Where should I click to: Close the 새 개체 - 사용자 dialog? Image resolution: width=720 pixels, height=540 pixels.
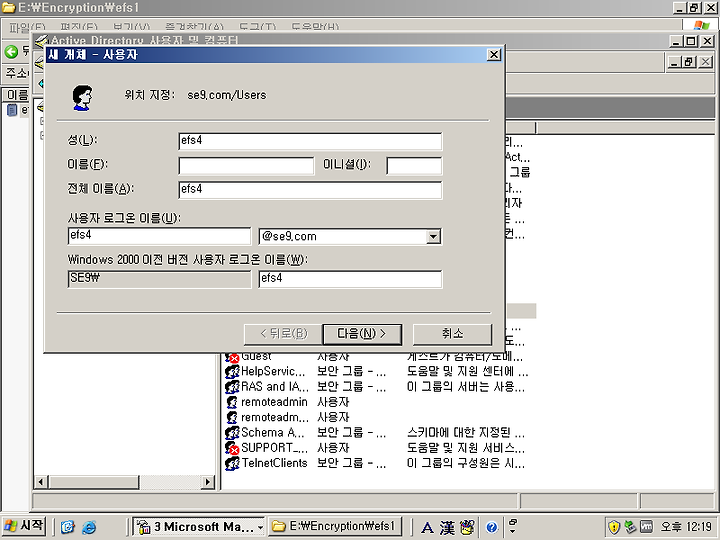[x=494, y=55]
